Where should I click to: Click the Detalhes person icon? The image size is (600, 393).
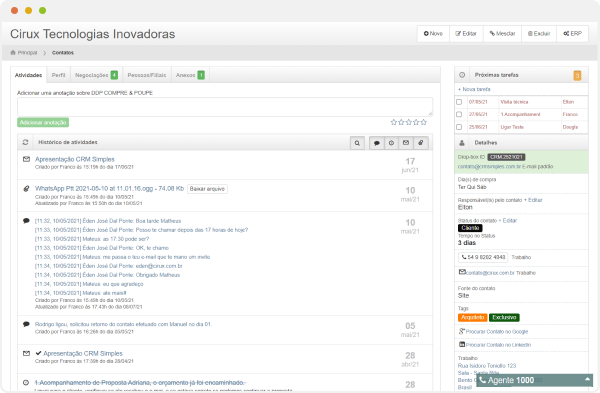coord(462,143)
